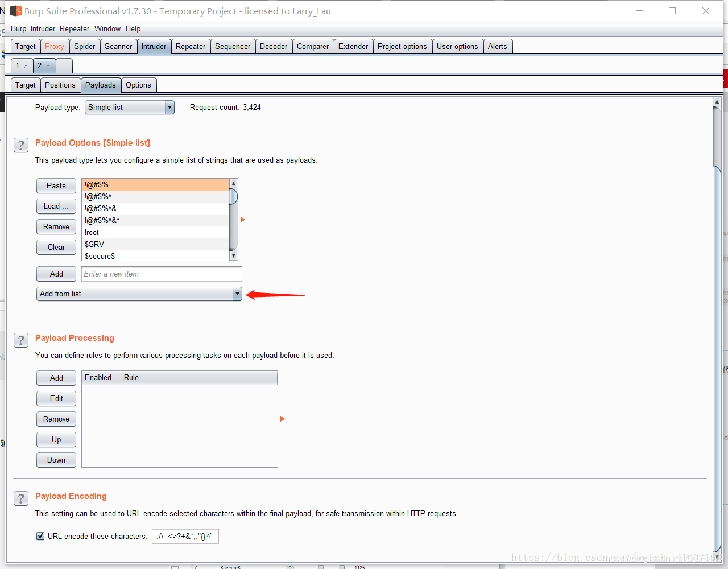Open the Window menu
This screenshot has width=728, height=569.
click(107, 28)
